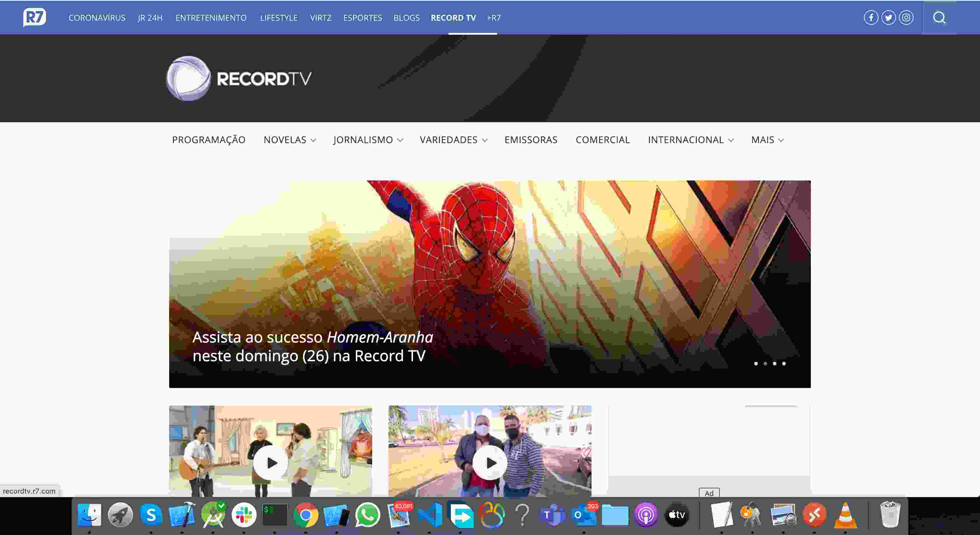This screenshot has height=535, width=980.
Task: Play the guitar performance video
Action: 270,463
